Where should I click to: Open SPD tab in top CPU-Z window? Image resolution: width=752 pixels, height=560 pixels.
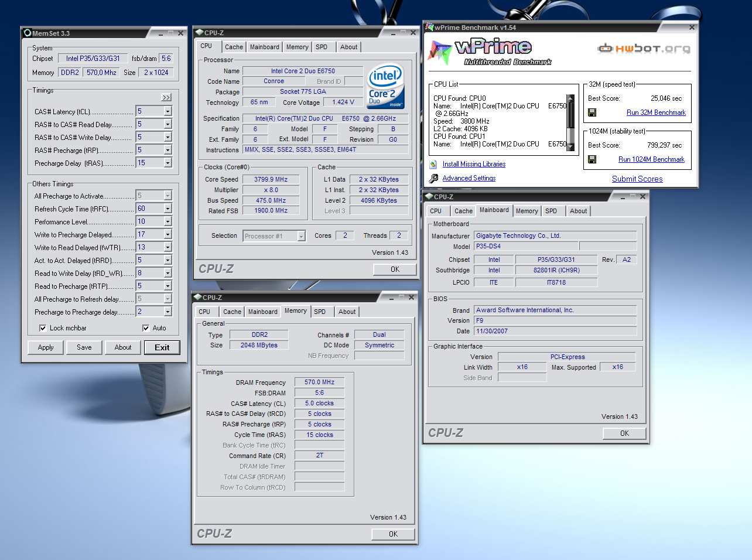(x=322, y=47)
